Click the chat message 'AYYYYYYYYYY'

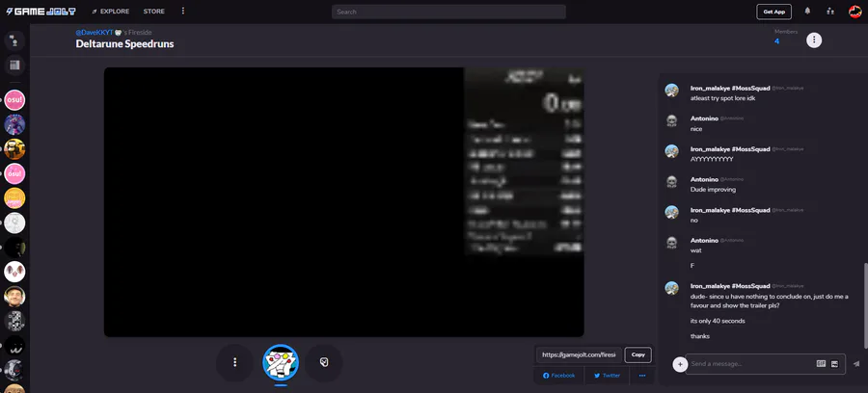(x=712, y=159)
